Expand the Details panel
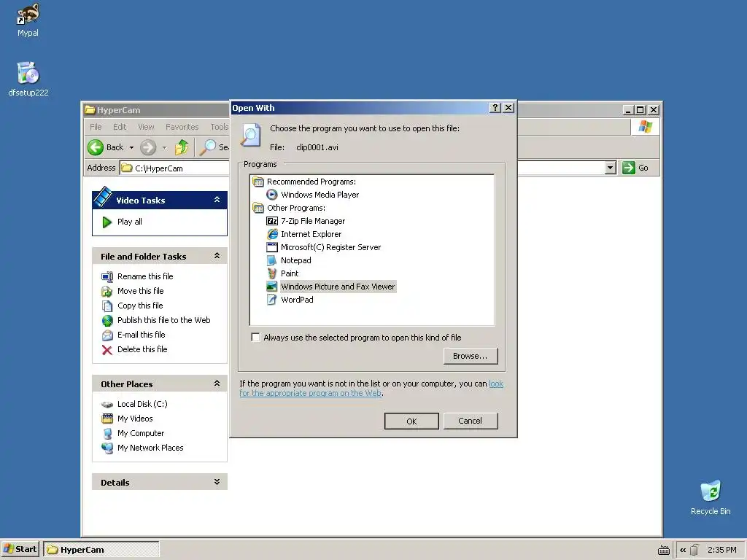This screenshot has height=560, width=747. point(217,482)
